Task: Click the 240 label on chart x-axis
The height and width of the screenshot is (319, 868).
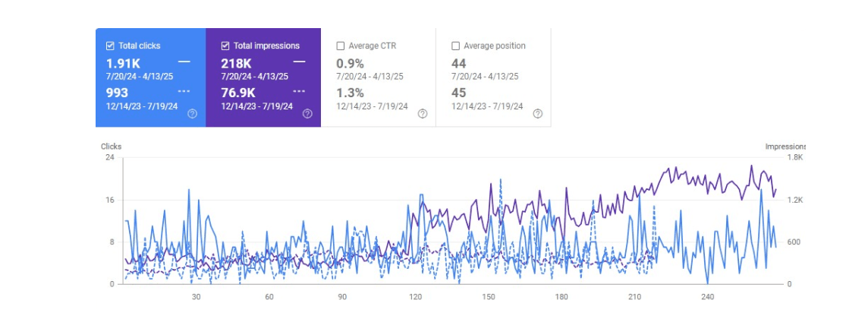Action: tap(709, 297)
